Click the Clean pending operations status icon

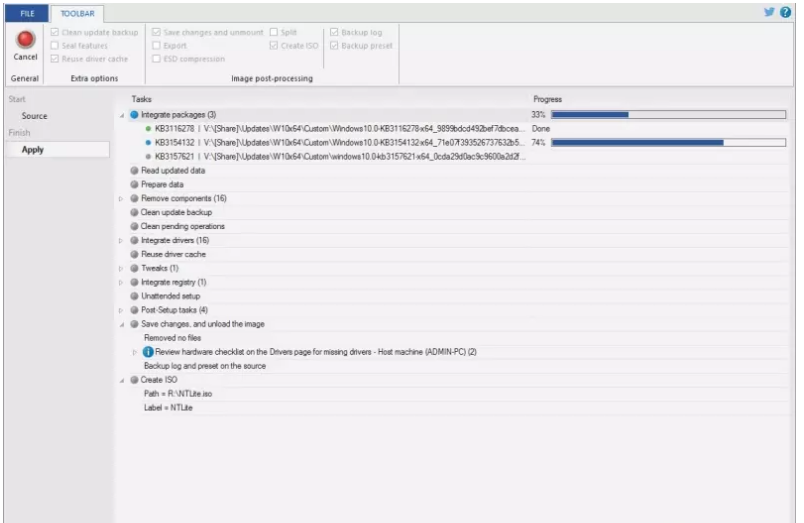tap(134, 226)
